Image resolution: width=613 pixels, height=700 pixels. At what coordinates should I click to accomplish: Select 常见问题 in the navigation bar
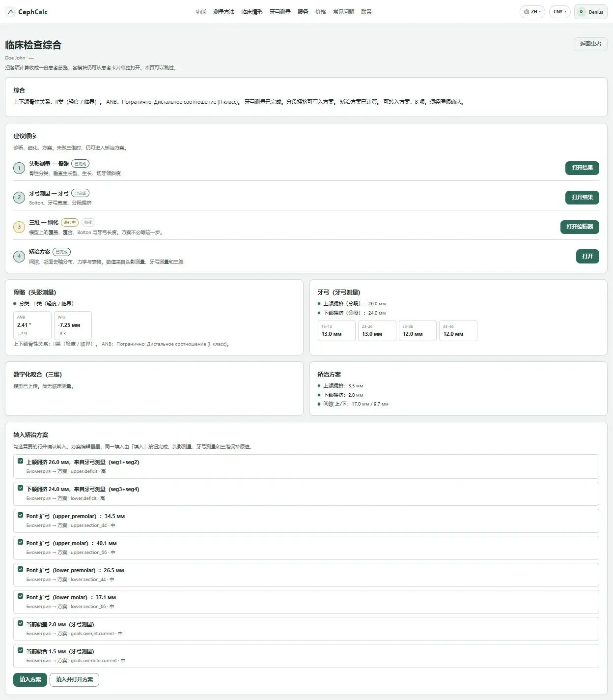coord(343,12)
